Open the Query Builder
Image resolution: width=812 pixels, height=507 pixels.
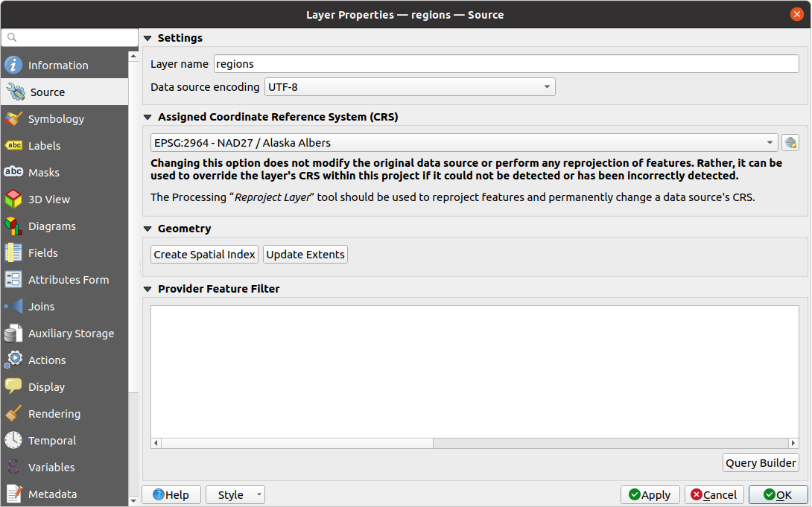tap(761, 463)
